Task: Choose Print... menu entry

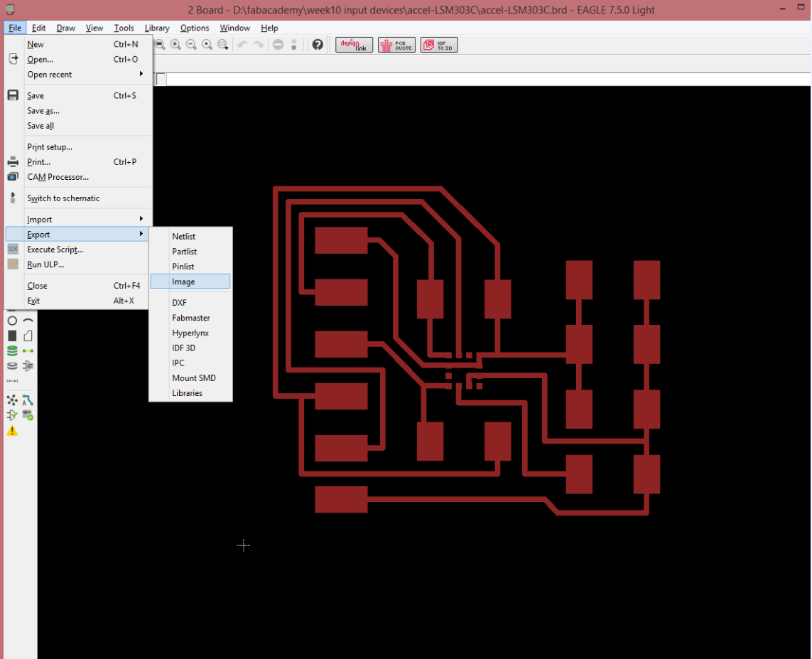Action: tap(79, 162)
